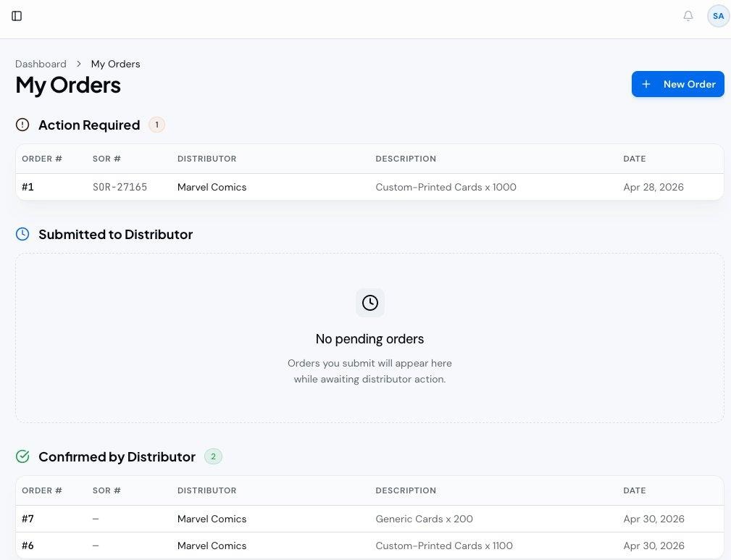
Task: Click the My Orders breadcrumb
Action: (x=116, y=64)
